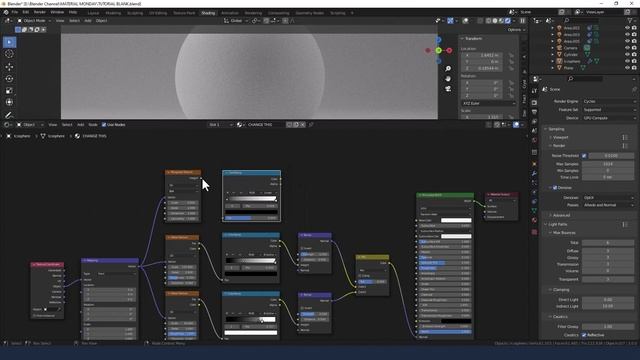Click the red X axis gizmo handle

tap(449, 51)
